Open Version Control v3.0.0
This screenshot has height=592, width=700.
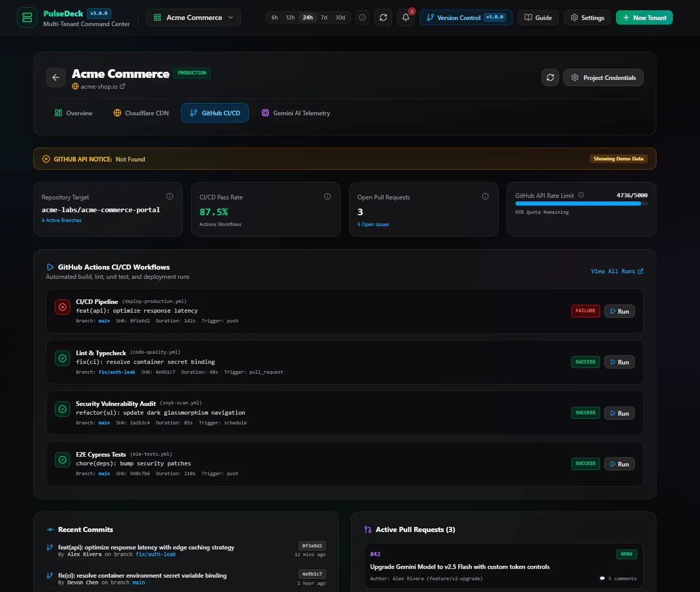point(466,17)
